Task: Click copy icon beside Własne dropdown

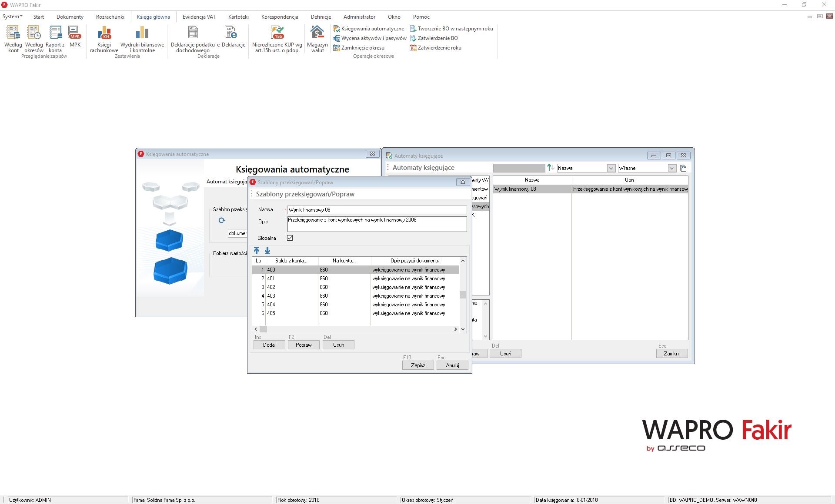Action: click(683, 168)
